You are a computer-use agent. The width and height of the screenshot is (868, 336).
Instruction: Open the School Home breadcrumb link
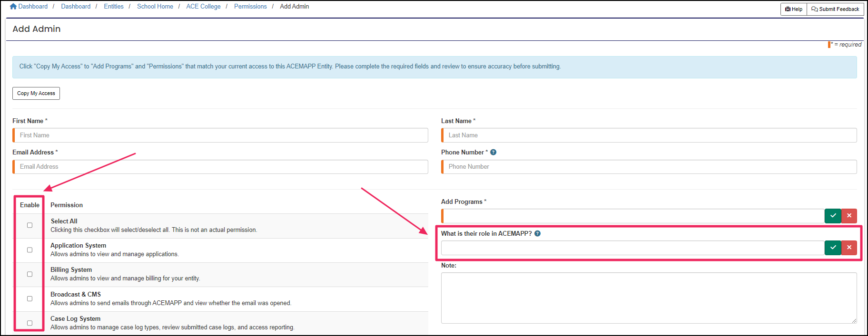point(155,7)
